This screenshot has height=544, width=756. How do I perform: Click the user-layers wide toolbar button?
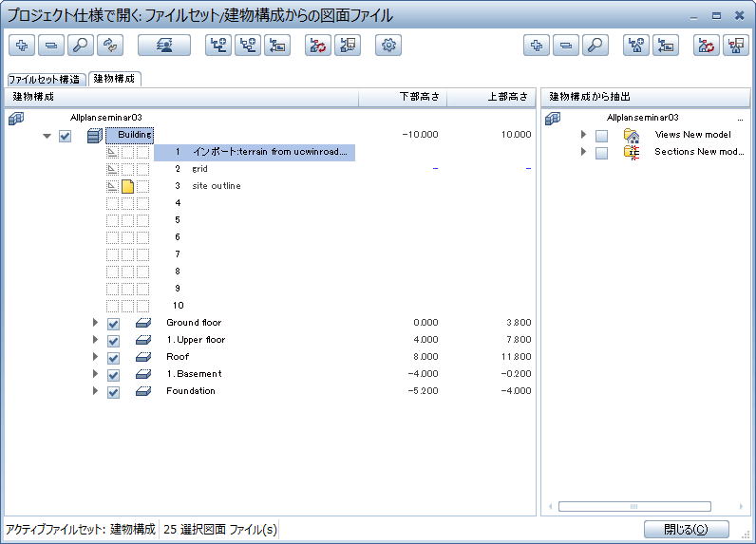click(164, 46)
